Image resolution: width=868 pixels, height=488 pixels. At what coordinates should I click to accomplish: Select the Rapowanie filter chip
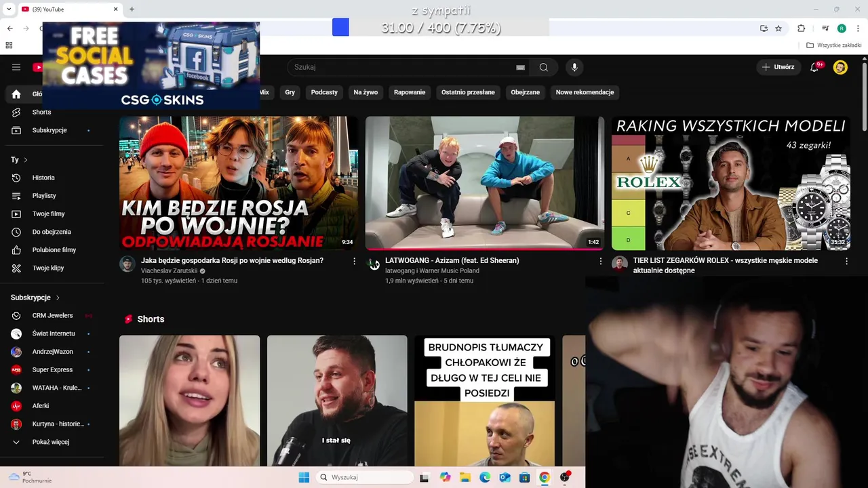click(x=410, y=92)
